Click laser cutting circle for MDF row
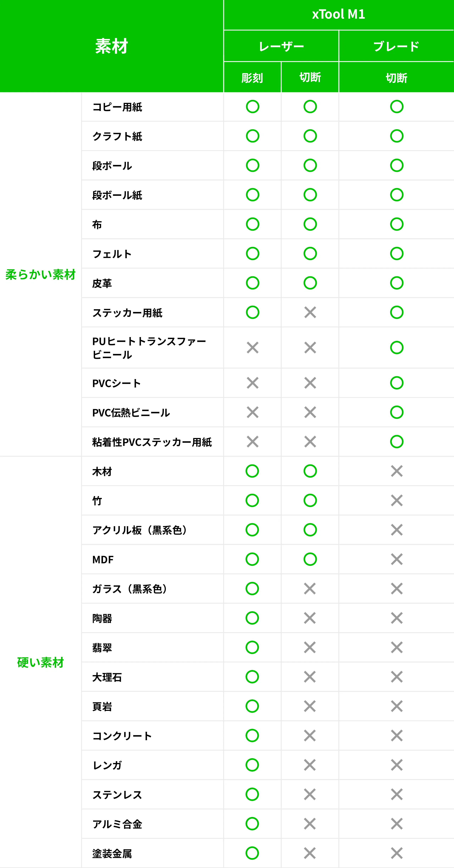 click(x=310, y=559)
